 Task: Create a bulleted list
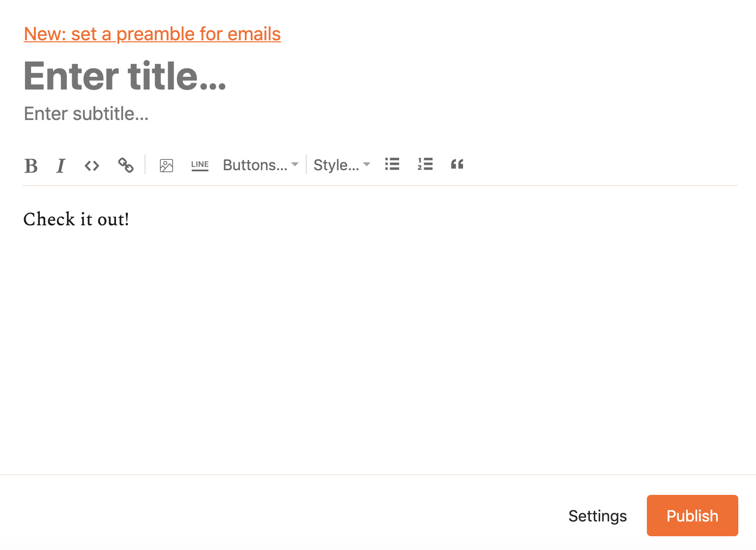tap(392, 164)
